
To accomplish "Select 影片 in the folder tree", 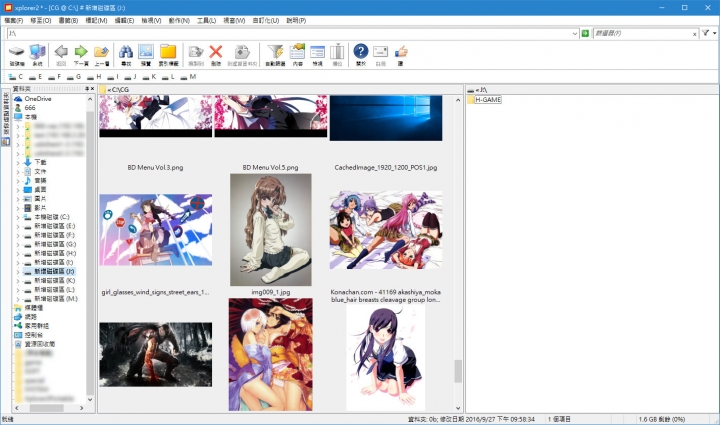I will (40, 208).
